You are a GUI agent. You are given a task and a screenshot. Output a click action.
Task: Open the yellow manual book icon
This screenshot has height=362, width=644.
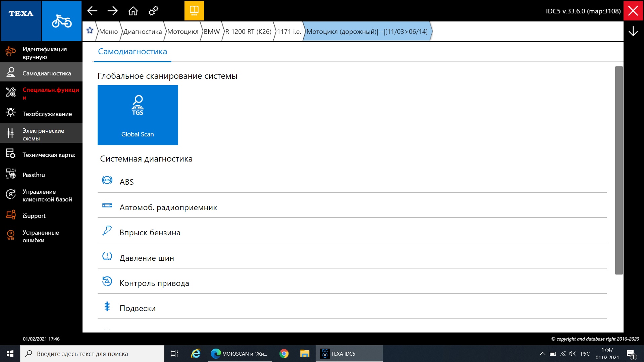point(194,11)
